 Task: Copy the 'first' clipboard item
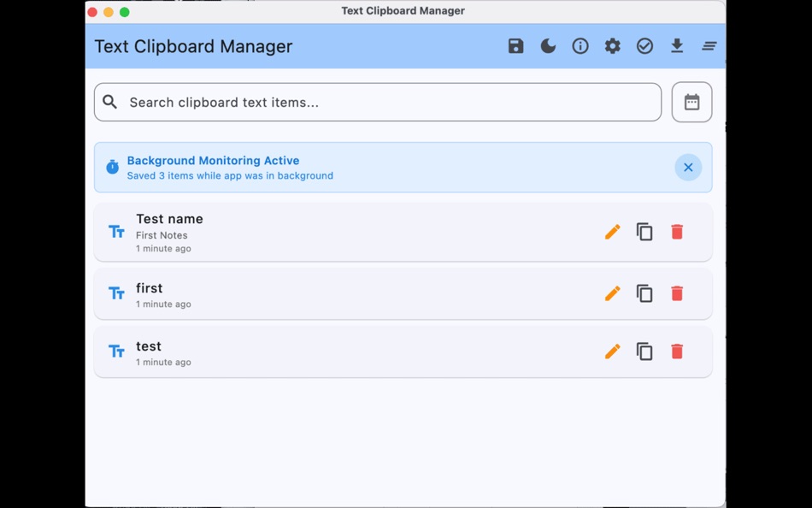pyautogui.click(x=644, y=292)
